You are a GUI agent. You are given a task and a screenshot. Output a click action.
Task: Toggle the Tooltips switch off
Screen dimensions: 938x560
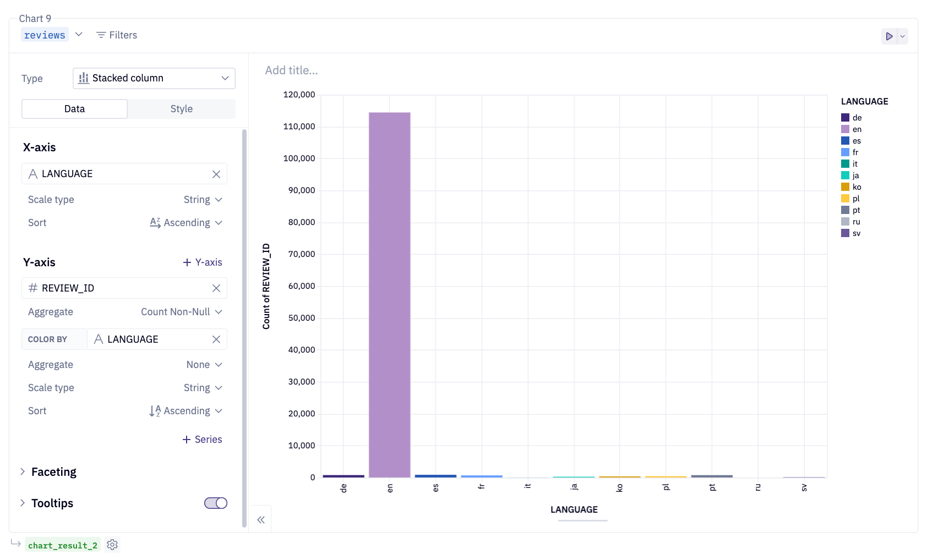pos(215,502)
